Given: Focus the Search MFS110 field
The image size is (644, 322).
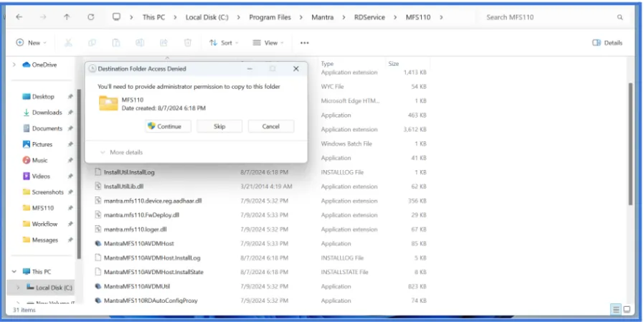Looking at the screenshot, I should point(550,17).
